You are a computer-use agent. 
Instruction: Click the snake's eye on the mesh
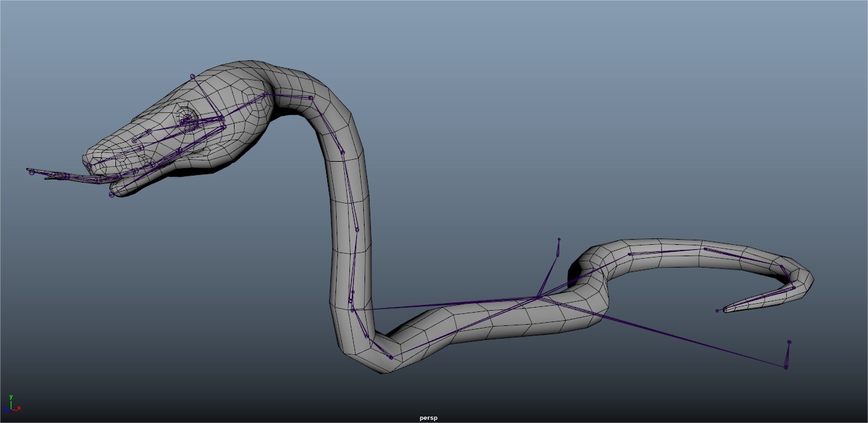tap(186, 120)
